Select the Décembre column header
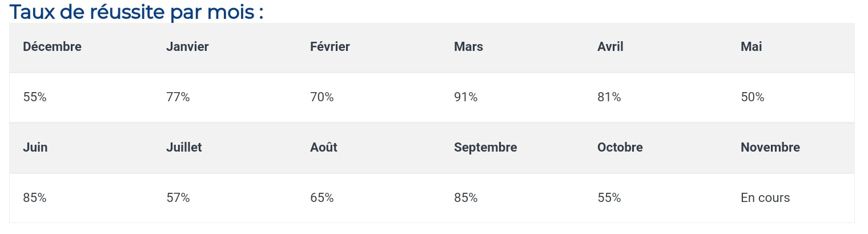The image size is (868, 234). 52,47
